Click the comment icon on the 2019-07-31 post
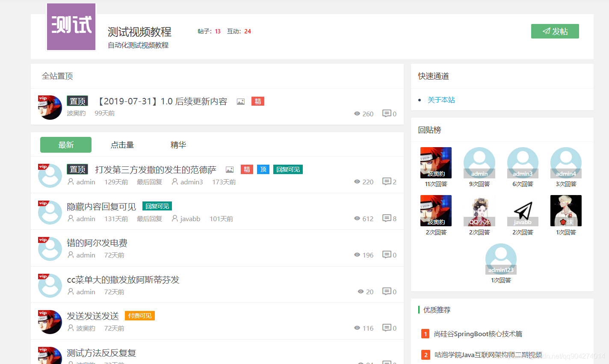Image resolution: width=609 pixels, height=364 pixels. (x=387, y=113)
